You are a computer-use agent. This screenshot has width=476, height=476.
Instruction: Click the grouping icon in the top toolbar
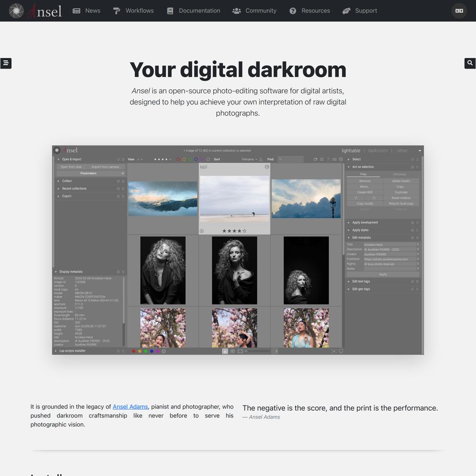coord(316,159)
